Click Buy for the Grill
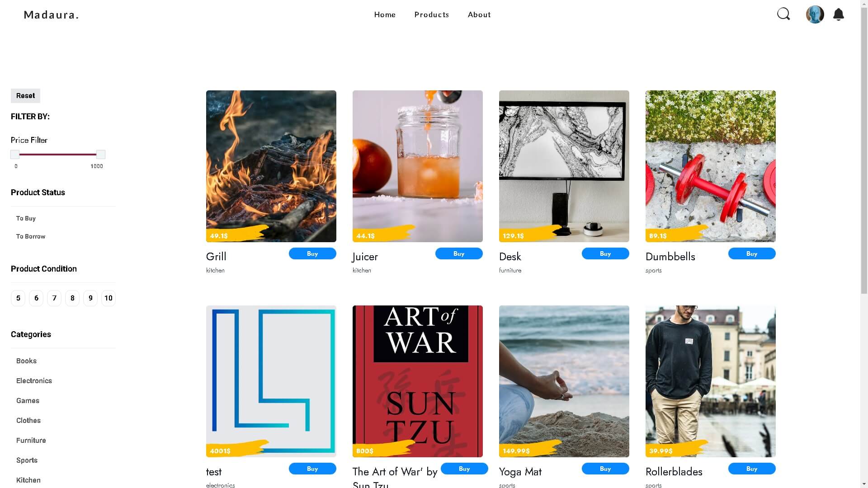Image resolution: width=868 pixels, height=488 pixels. [312, 253]
